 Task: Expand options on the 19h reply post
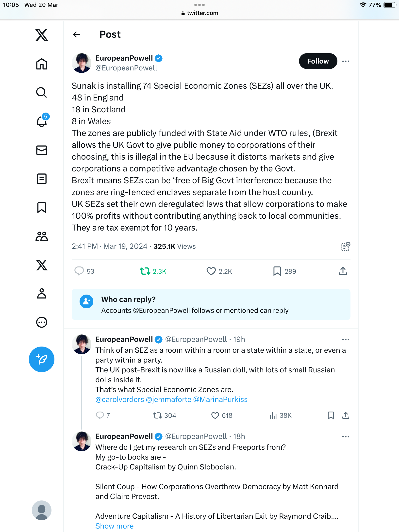[x=346, y=339]
